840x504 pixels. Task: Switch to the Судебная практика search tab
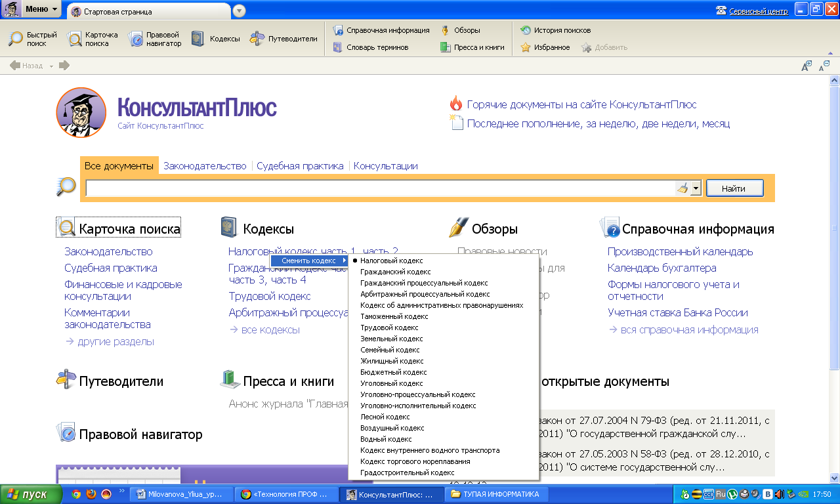point(300,166)
